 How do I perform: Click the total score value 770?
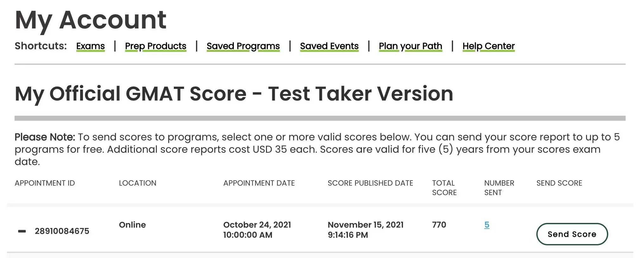coord(439,225)
